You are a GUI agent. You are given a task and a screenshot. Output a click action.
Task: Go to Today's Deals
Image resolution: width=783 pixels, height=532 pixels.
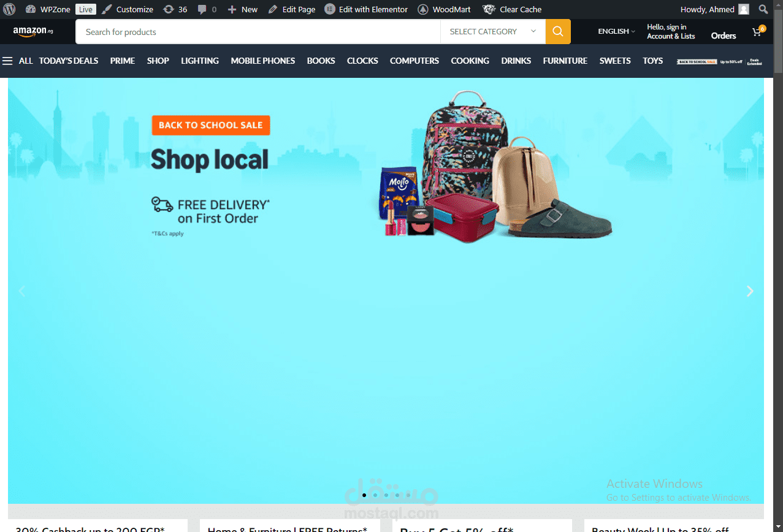tap(69, 61)
